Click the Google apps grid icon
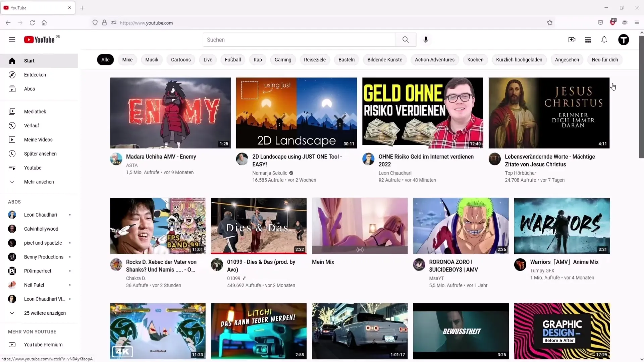This screenshot has height=362, width=644. [x=588, y=39]
